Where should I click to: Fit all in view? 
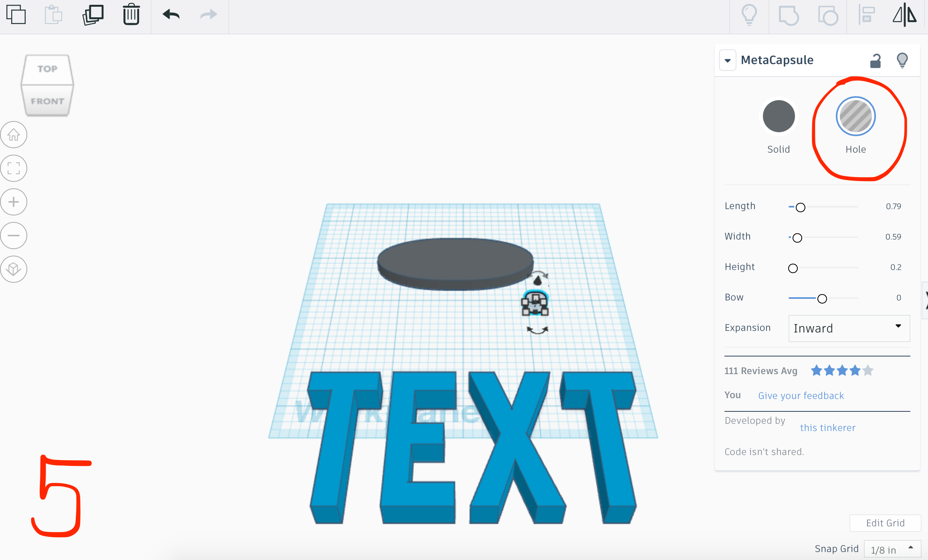coord(14,168)
